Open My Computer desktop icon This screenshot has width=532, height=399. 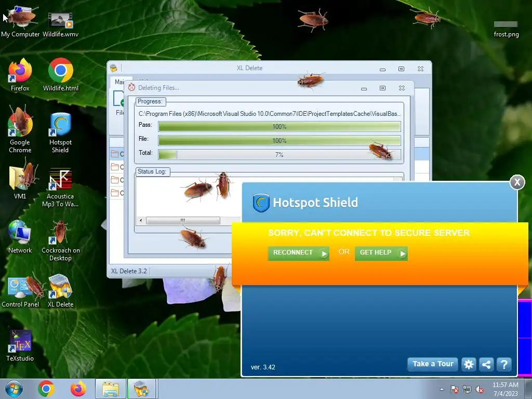(20, 21)
